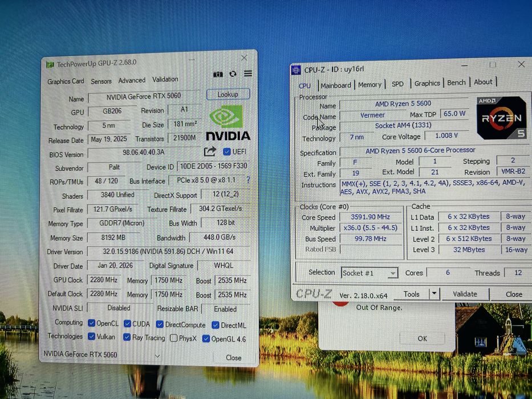Toggle the Vulkan checkbox
The width and height of the screenshot is (532, 399).
tap(91, 336)
